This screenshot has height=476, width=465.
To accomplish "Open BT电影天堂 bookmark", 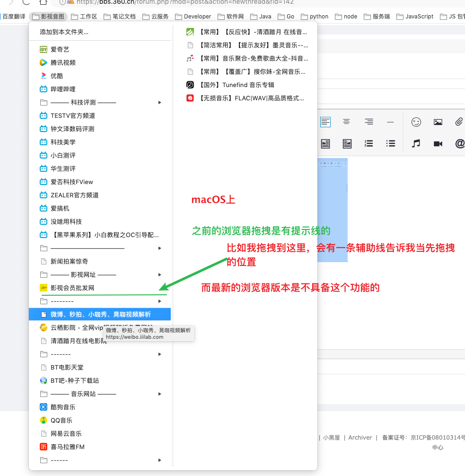I will [x=100, y=367].
